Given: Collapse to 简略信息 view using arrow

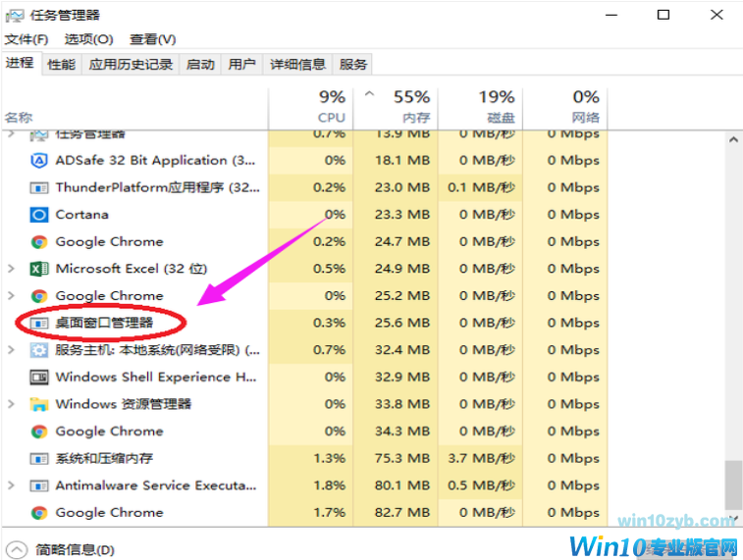Looking at the screenshot, I should pos(17,549).
